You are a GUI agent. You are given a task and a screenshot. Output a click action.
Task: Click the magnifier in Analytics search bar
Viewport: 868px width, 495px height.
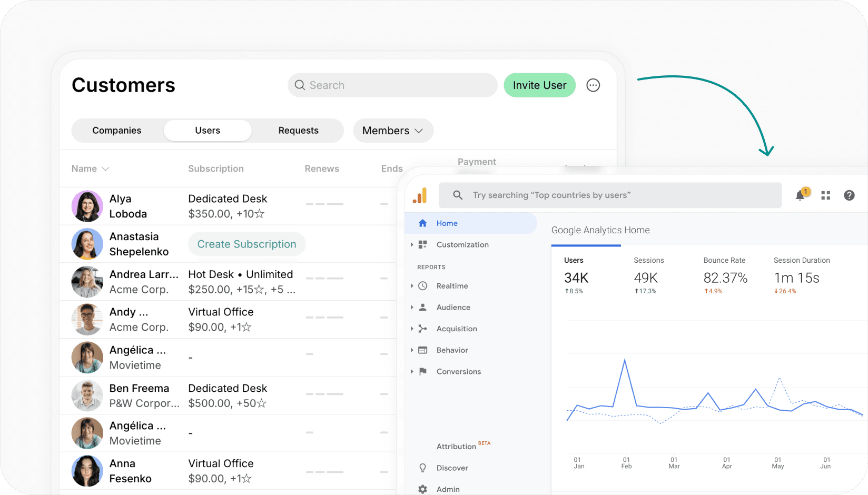pyautogui.click(x=458, y=195)
